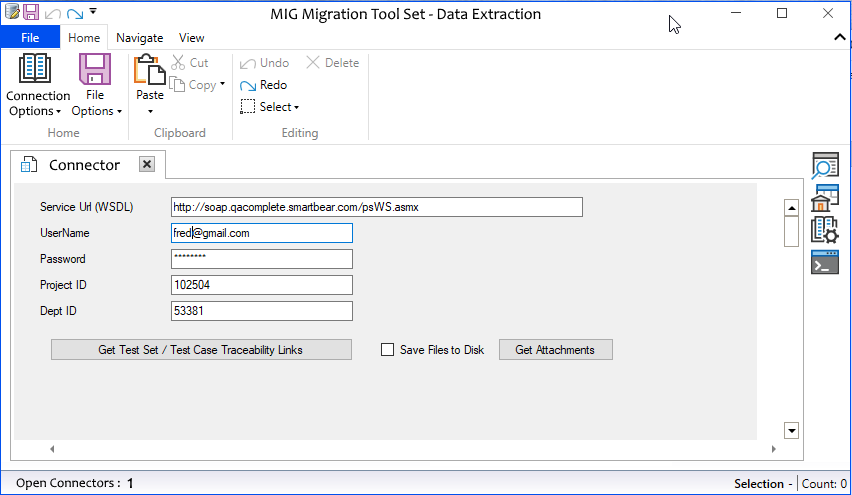Click the horizontal scroll right arrow

tap(773, 449)
